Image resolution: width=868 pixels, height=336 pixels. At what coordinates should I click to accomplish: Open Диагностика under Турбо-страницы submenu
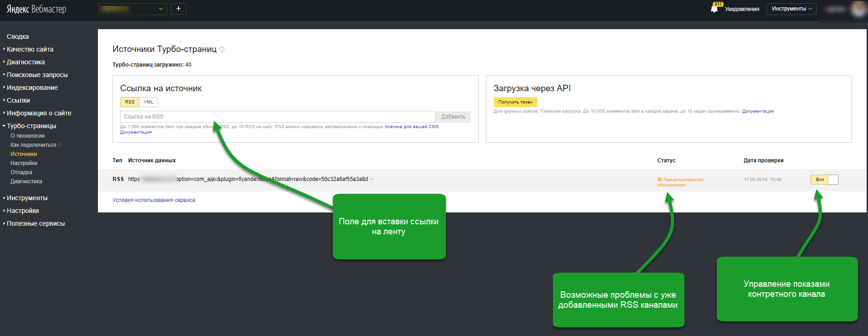pos(26,181)
